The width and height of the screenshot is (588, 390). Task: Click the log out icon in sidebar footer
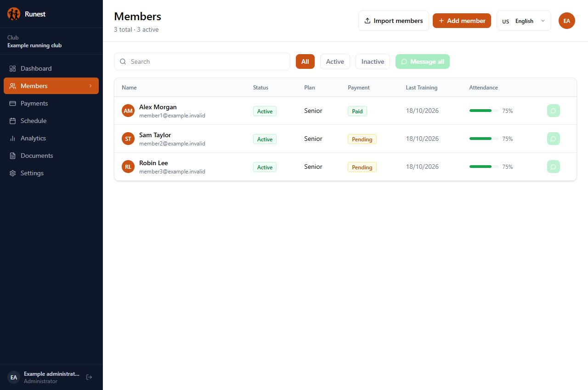89,377
